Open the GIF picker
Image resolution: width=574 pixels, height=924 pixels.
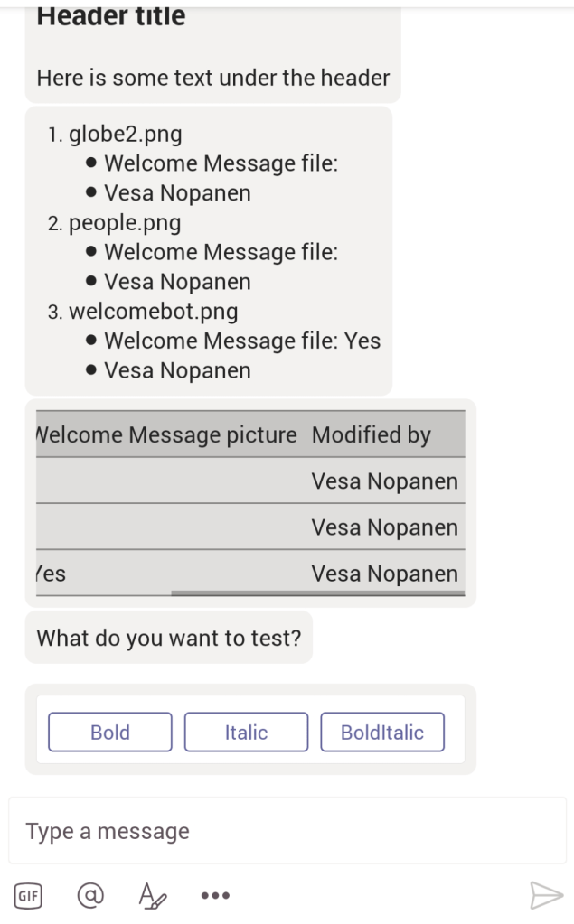pos(27,896)
